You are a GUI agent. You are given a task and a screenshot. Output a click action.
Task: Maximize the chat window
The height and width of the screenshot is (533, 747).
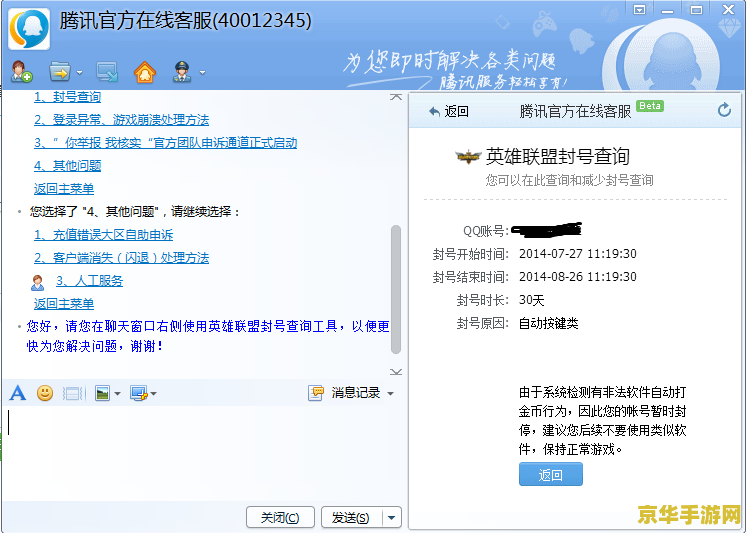coord(696,10)
